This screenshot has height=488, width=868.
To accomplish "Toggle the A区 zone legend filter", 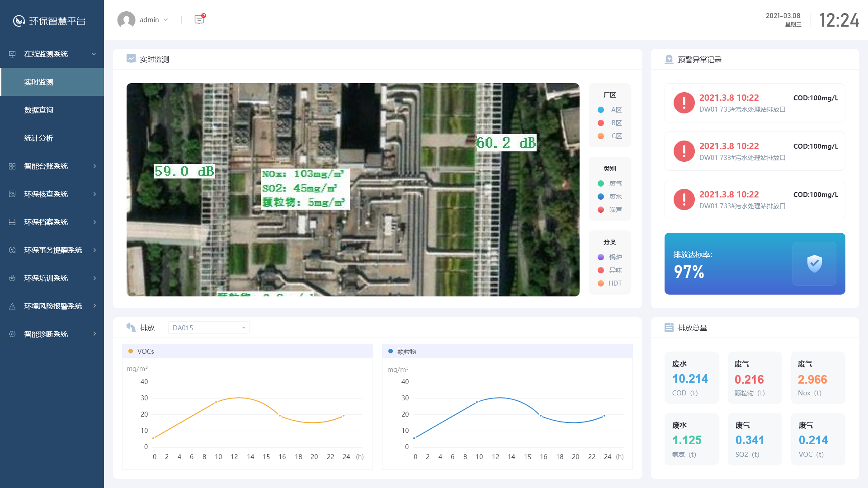I will pyautogui.click(x=609, y=110).
